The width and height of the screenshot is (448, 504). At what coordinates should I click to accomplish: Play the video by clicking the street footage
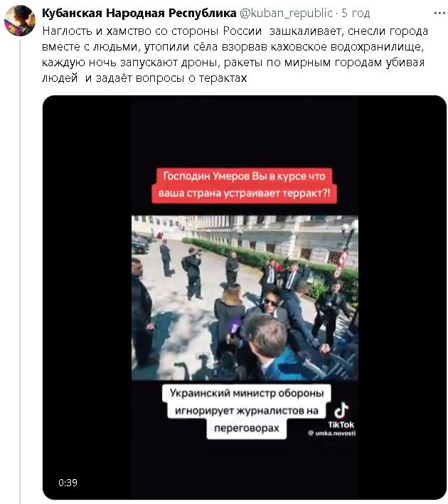(245, 298)
